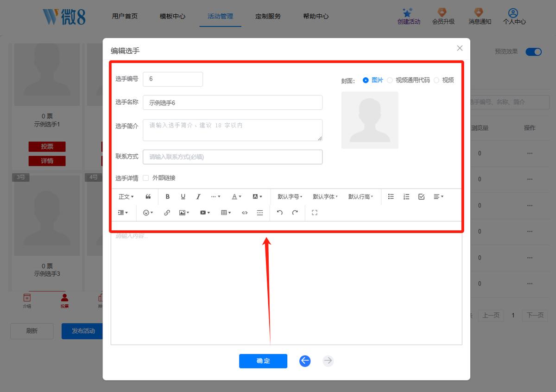Screen dimensions: 556x392
Task: Toggle the 预览效果 switch
Action: point(534,52)
